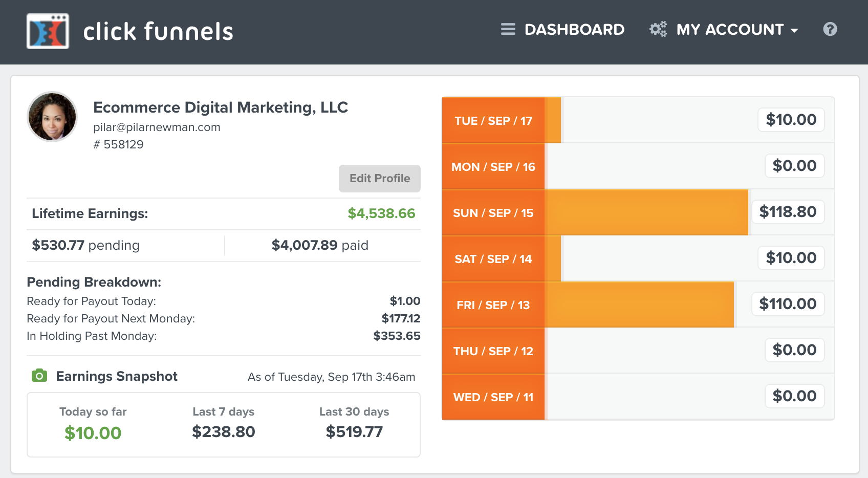Image resolution: width=868 pixels, height=478 pixels.
Task: Open the help question mark icon
Action: 830,29
